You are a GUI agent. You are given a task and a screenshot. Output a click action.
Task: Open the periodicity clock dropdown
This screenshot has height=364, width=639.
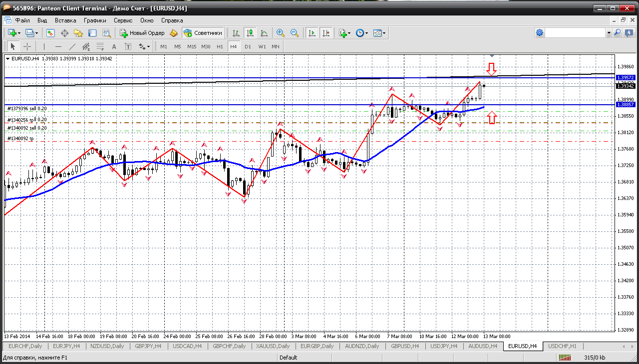click(362, 33)
